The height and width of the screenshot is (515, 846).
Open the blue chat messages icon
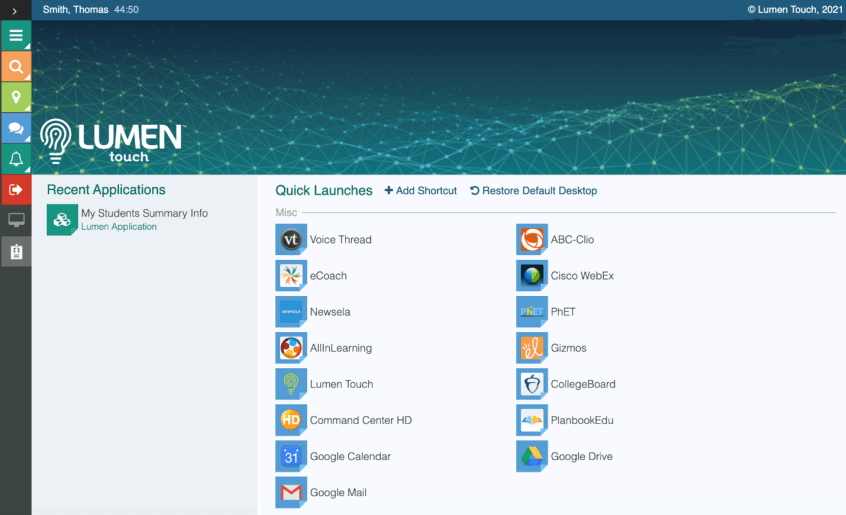pos(15,129)
